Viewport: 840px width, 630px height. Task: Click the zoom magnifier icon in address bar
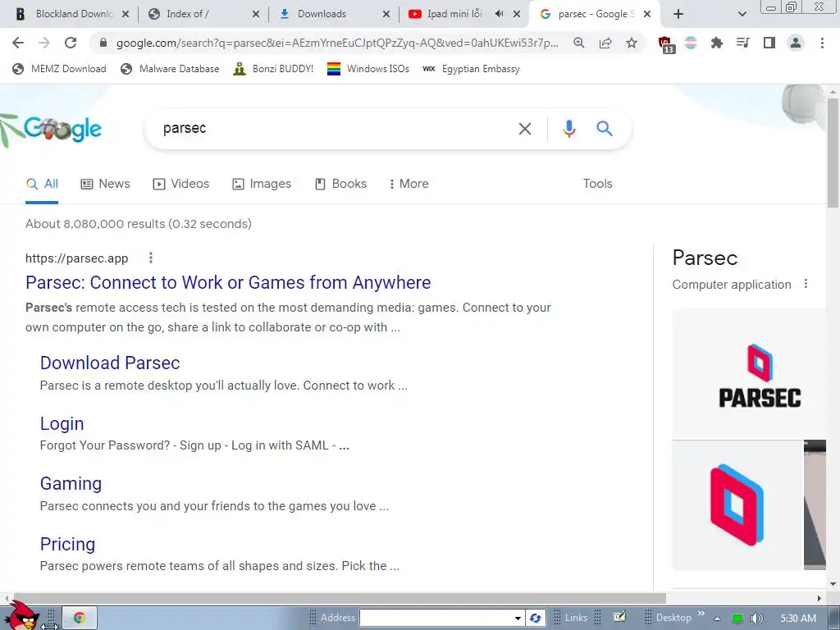click(578, 43)
